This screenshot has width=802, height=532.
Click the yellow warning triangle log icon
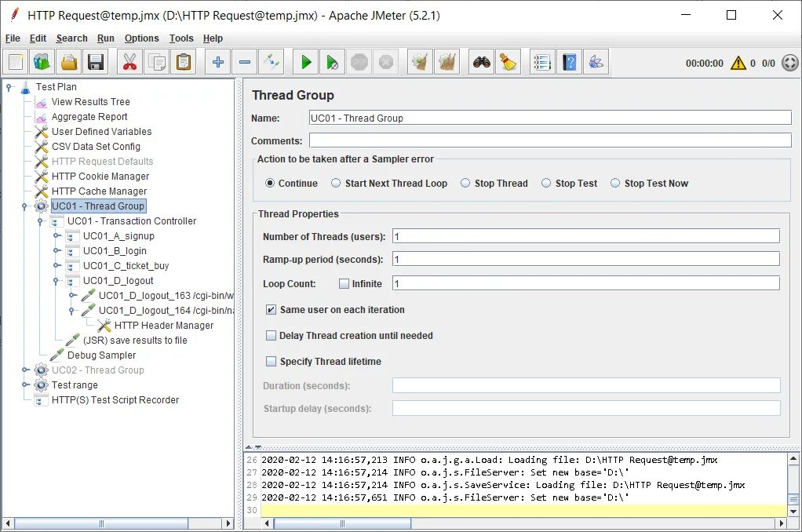738,63
